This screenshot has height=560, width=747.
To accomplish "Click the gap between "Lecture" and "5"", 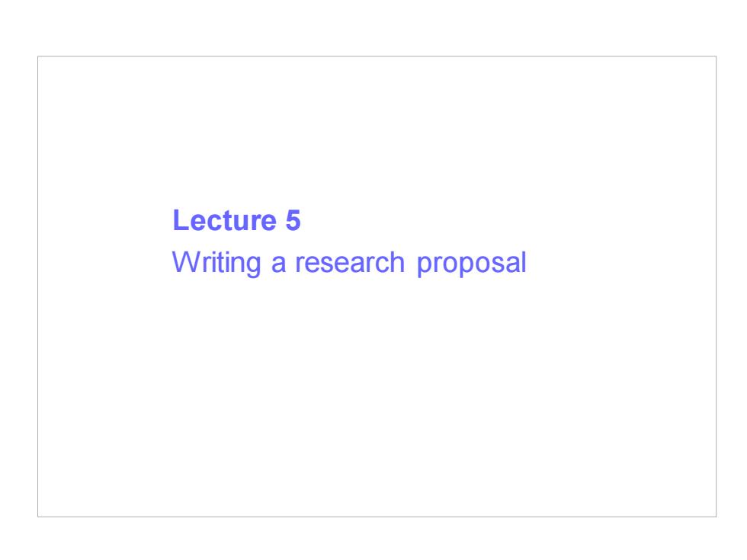I will point(281,220).
